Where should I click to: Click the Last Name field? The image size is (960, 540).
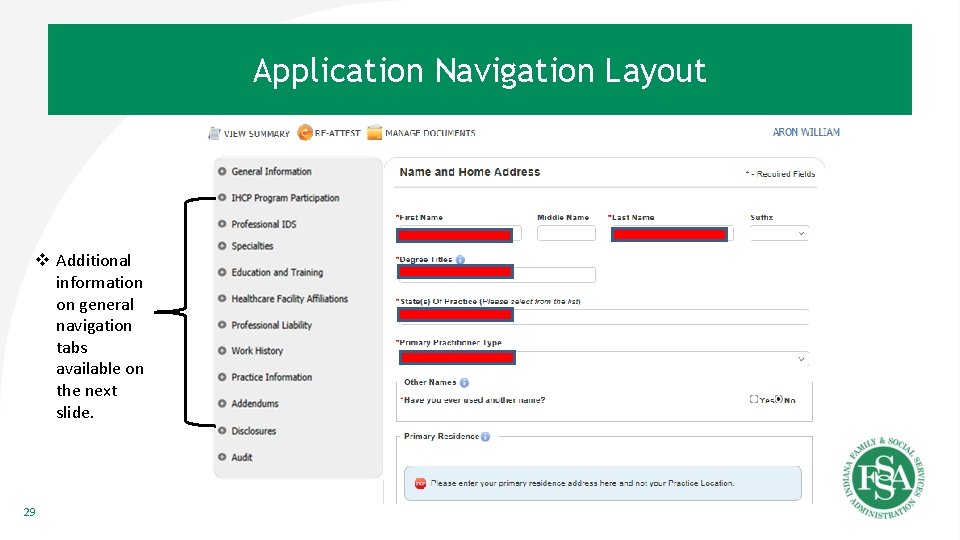pos(672,234)
